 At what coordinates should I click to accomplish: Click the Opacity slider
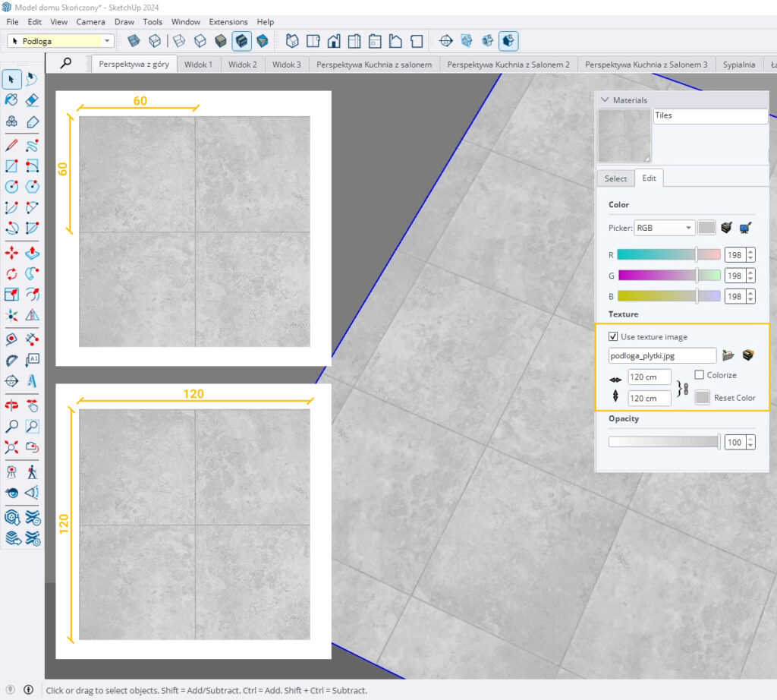664,442
